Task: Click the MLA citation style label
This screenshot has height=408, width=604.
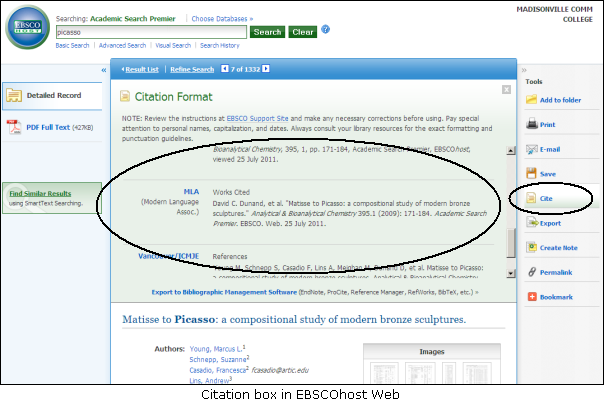Action: pos(191,191)
